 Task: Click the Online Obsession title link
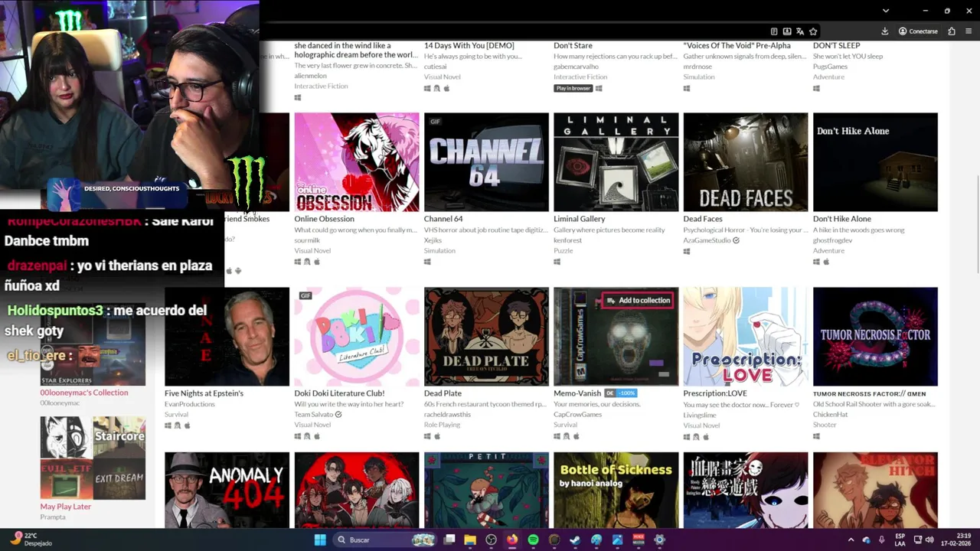(x=324, y=219)
